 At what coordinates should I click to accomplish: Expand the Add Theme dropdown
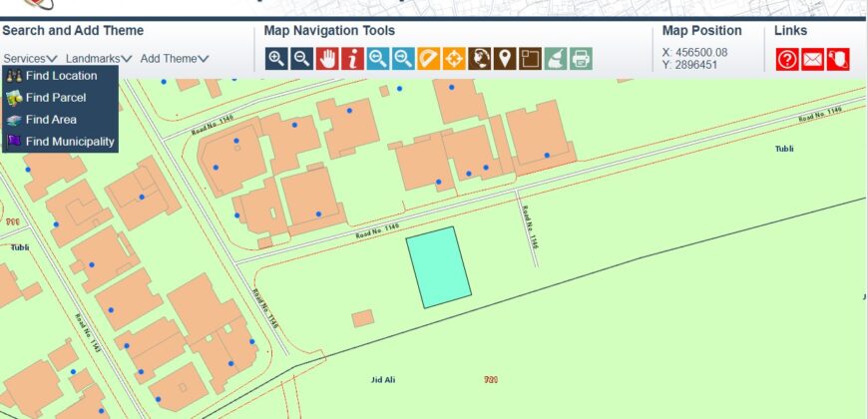[x=175, y=58]
